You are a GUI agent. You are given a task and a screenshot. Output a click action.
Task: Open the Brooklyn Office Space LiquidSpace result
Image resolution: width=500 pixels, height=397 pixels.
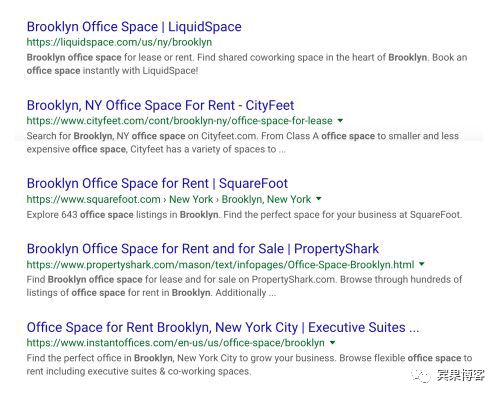point(134,27)
